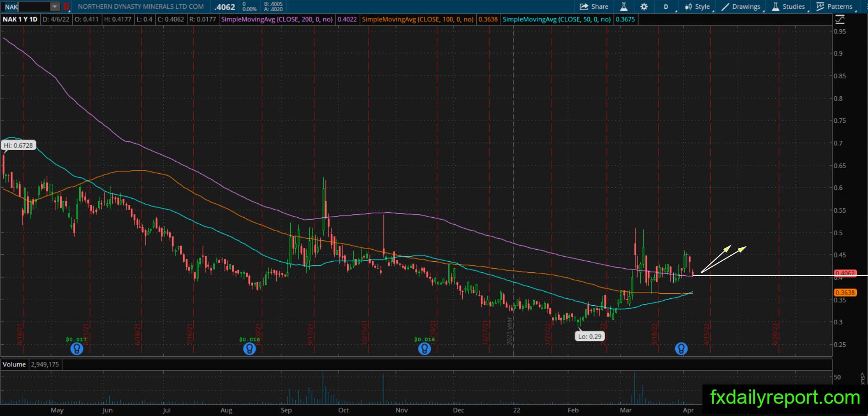Open the Drawings menu

(741, 6)
